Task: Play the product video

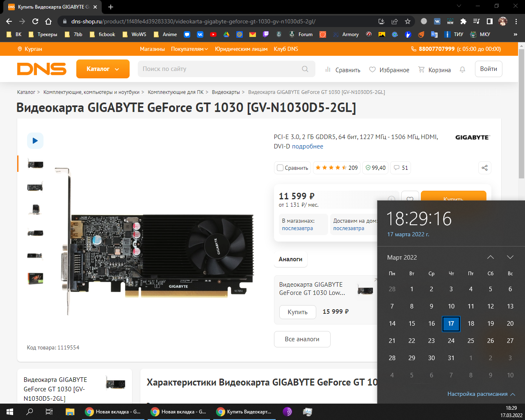Action: (x=35, y=141)
